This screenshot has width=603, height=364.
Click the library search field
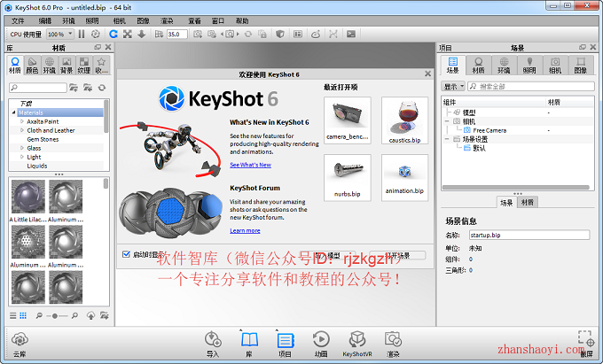(37, 88)
